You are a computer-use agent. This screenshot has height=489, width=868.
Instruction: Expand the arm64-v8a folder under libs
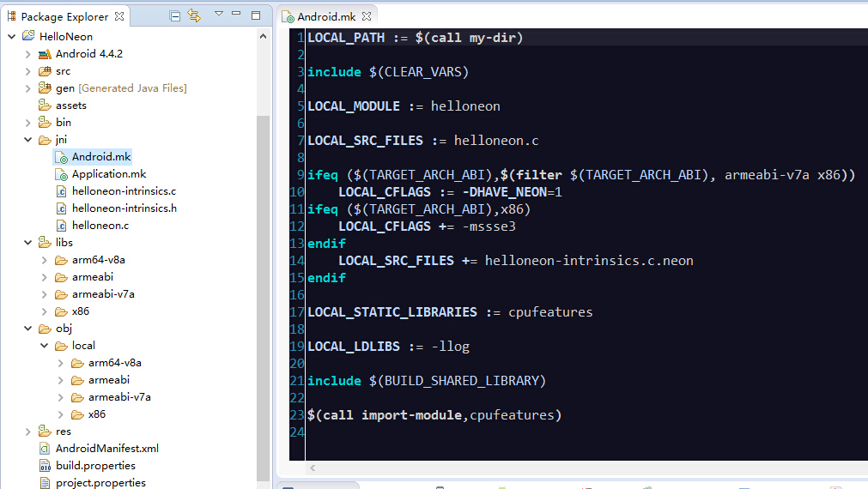pos(45,260)
